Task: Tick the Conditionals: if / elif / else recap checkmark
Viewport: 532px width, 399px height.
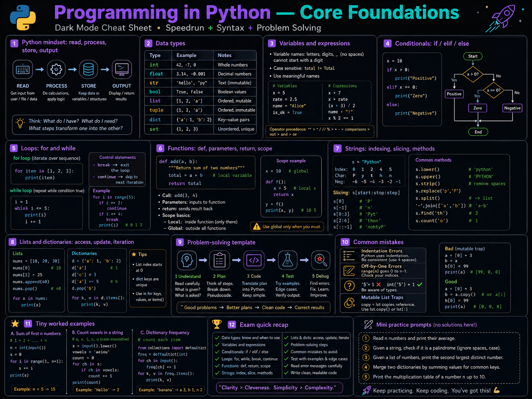Action: pos(217,352)
